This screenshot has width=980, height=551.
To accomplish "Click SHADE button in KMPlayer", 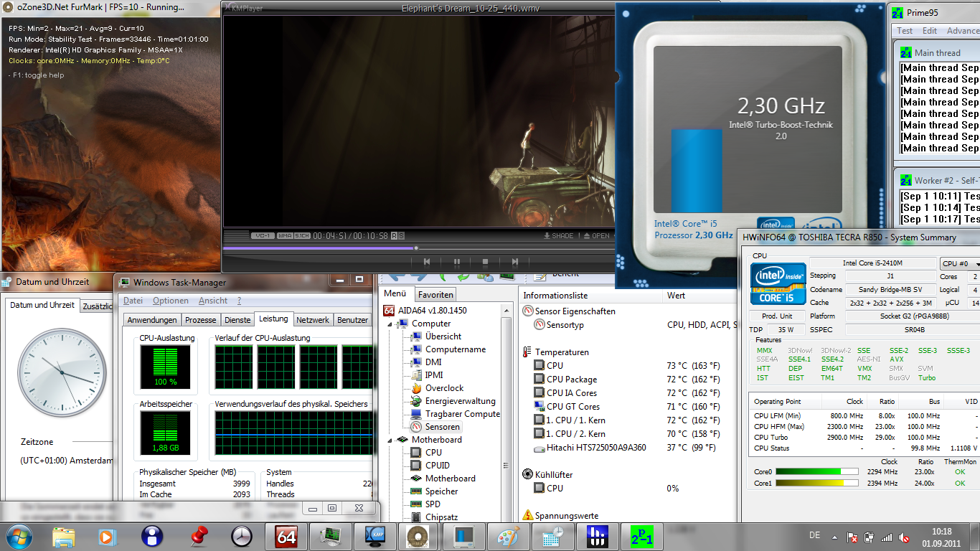I will tap(560, 236).
